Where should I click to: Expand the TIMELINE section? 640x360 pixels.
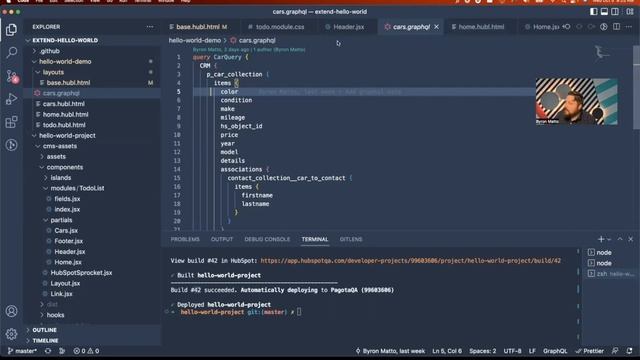pos(92,340)
